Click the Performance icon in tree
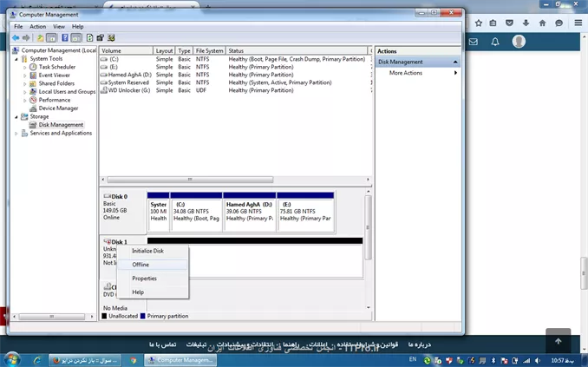The image size is (588, 367). pyautogui.click(x=33, y=100)
